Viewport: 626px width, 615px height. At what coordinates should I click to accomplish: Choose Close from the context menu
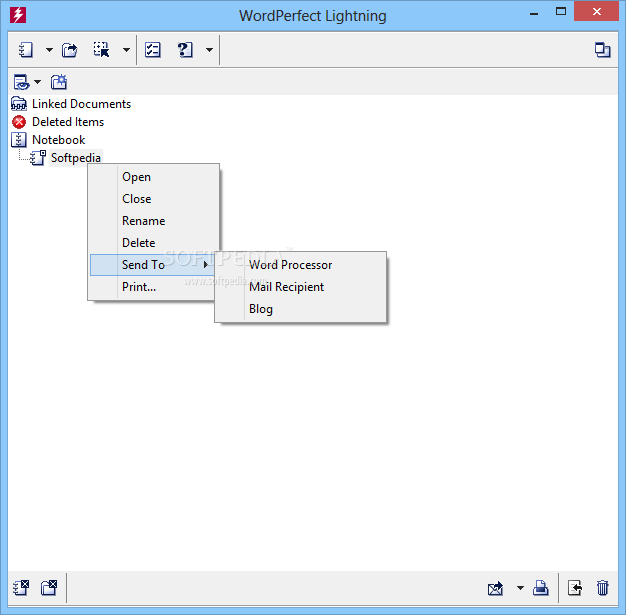[x=154, y=199]
